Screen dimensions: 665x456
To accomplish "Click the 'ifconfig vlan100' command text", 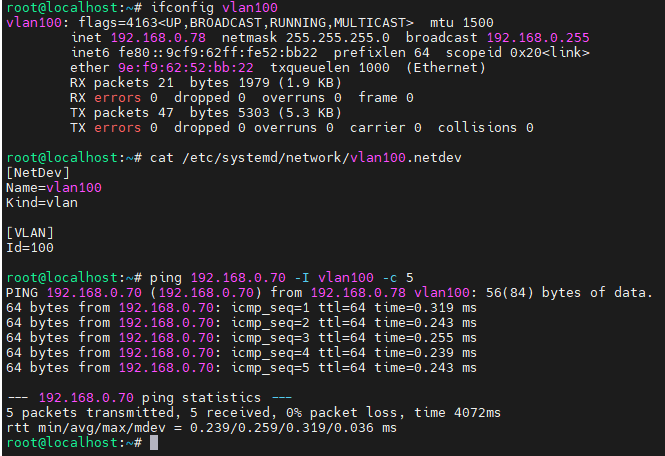I will (214, 8).
